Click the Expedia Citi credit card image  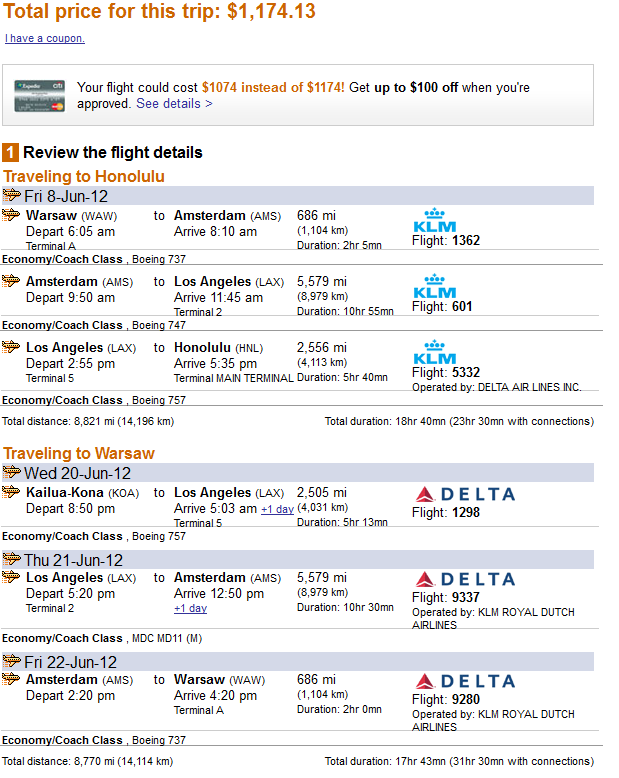pyautogui.click(x=40, y=96)
